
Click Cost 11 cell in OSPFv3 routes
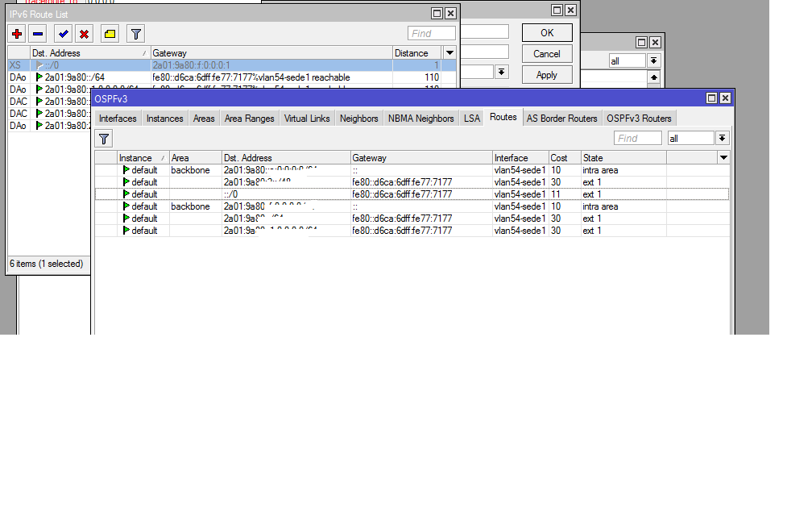(x=565, y=194)
